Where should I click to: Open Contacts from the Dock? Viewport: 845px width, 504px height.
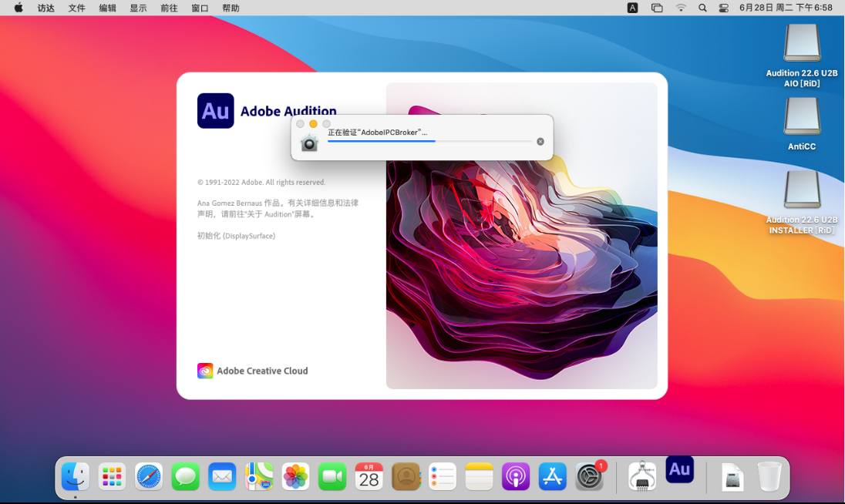pyautogui.click(x=406, y=476)
